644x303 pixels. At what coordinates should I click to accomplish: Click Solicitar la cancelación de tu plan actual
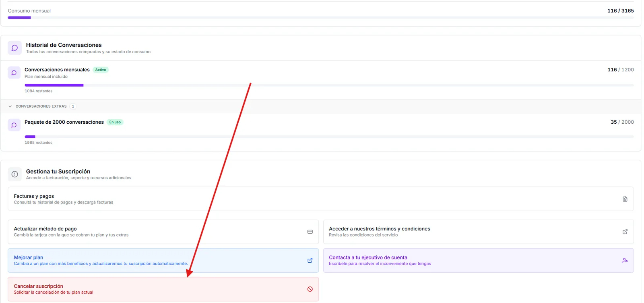point(54,293)
